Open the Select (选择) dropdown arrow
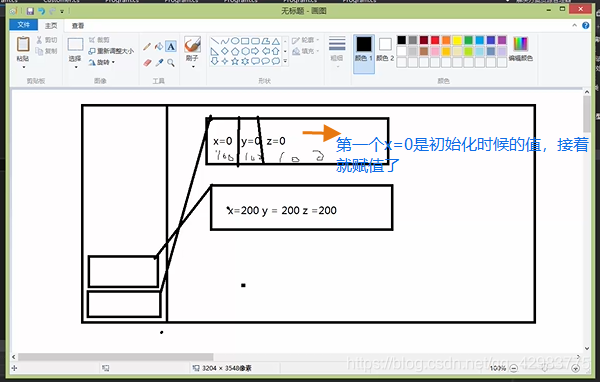 point(76,67)
